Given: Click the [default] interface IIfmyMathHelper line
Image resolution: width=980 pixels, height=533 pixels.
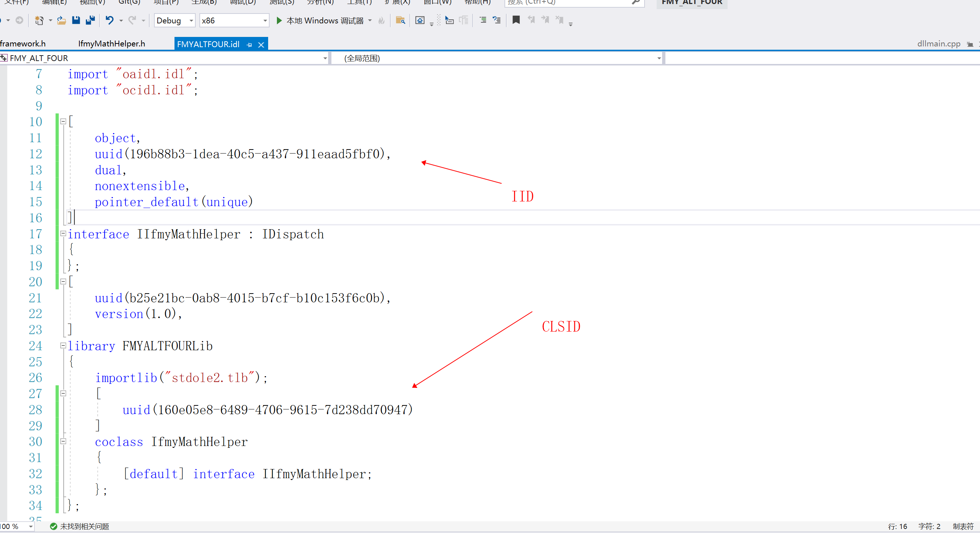Looking at the screenshot, I should pyautogui.click(x=248, y=474).
